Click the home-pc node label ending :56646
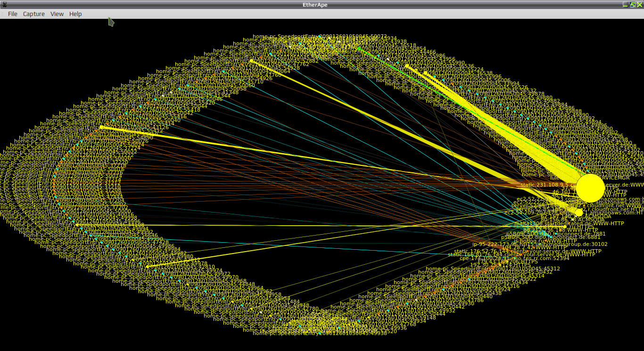Viewport: 644px width, 351px height. [91, 235]
